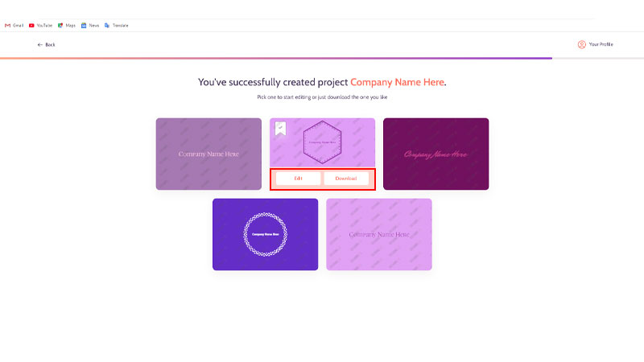Image resolution: width=644 pixels, height=362 pixels.
Task: Click the Download button
Action: coord(346,179)
